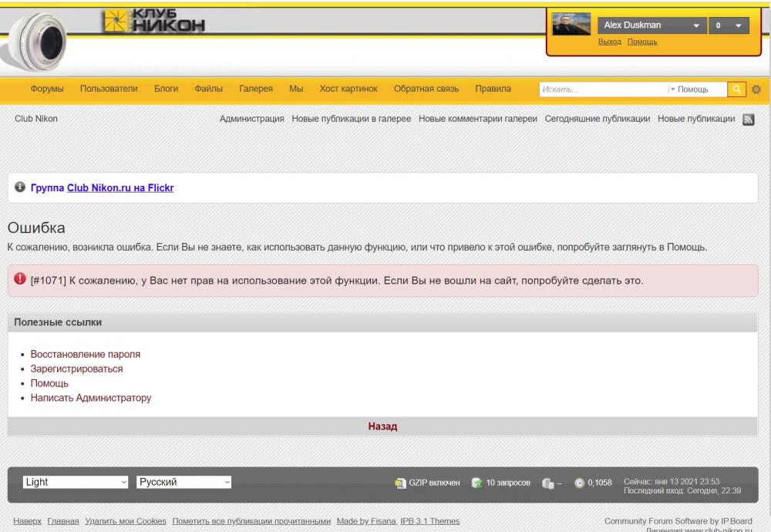Click the server load icon
The image size is (771, 532).
[547, 483]
